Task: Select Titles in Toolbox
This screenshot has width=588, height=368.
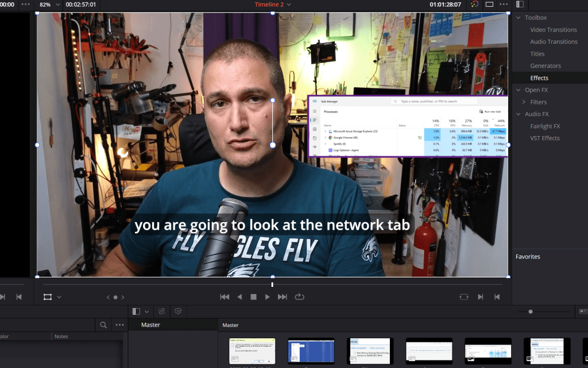Action: pos(537,53)
